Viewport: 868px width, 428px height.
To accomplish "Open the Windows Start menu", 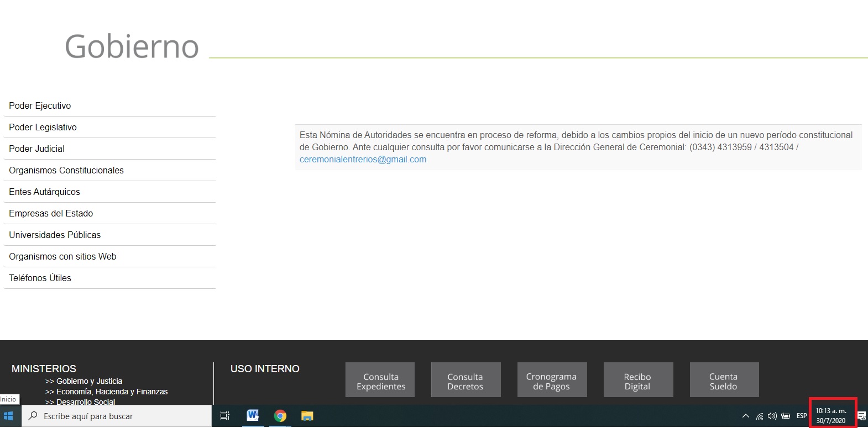I will (8, 416).
